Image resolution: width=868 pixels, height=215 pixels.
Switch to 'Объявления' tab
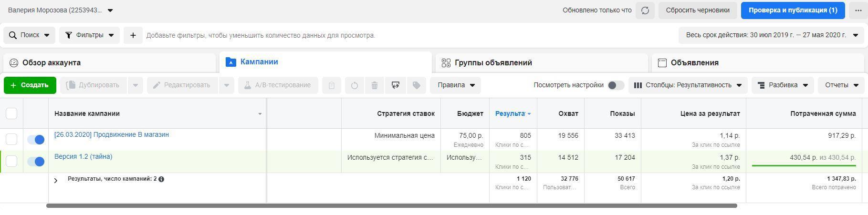click(694, 63)
